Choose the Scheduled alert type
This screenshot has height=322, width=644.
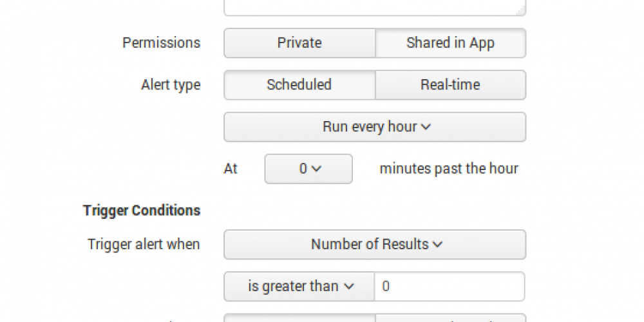(299, 85)
